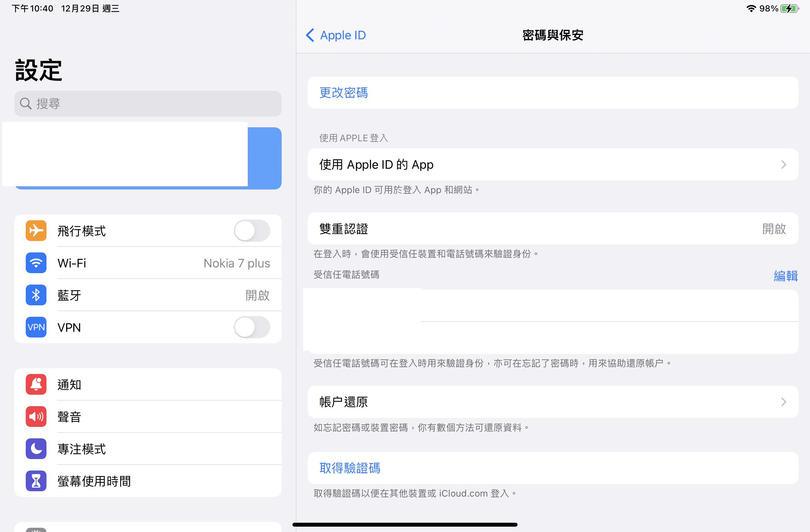810x532 pixels.
Task: Open the Wi-Fi settings row
Action: tap(148, 263)
